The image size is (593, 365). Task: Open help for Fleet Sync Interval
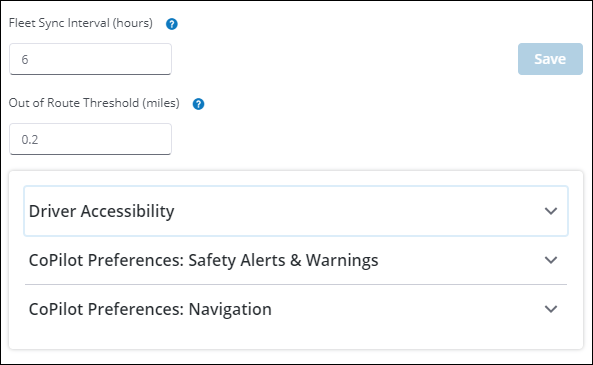[172, 24]
